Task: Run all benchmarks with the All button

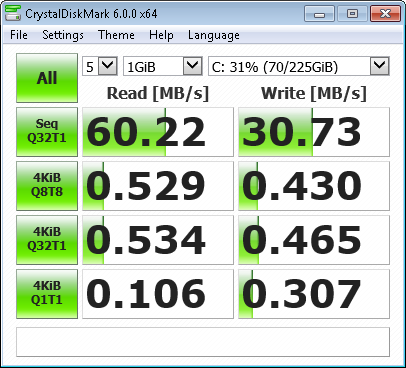Action: [x=47, y=78]
